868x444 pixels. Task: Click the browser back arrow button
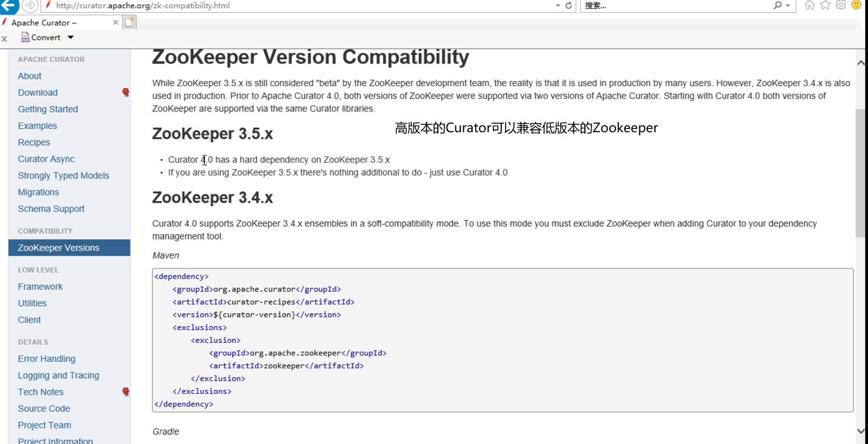click(8, 6)
